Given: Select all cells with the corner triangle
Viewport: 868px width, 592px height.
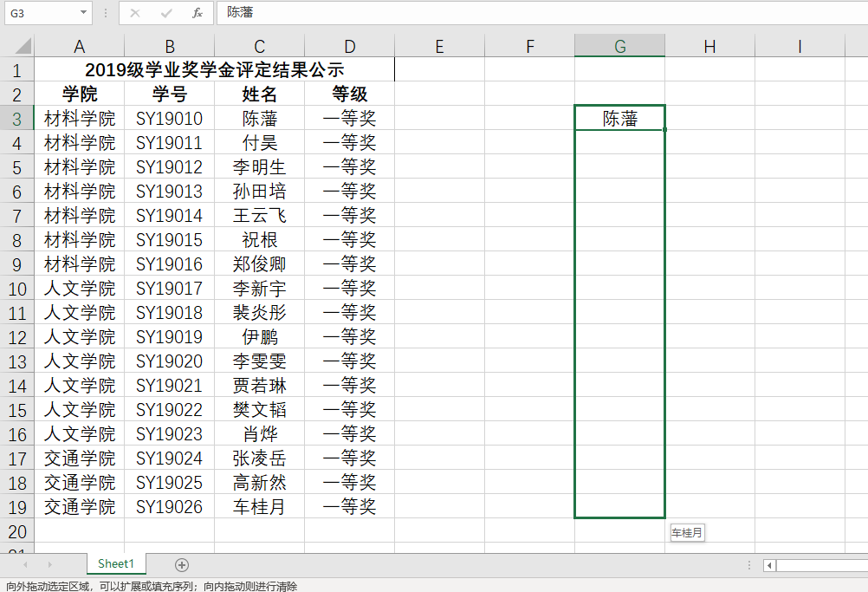Looking at the screenshot, I should point(23,46).
